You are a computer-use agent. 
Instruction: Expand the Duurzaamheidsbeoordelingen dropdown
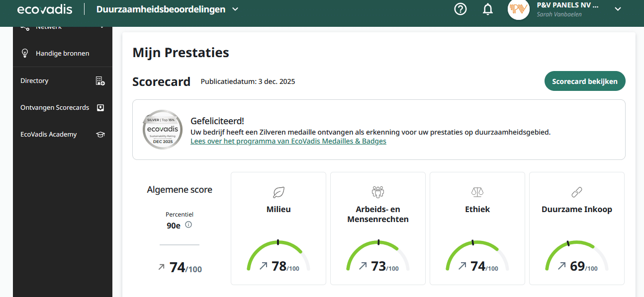coord(235,9)
